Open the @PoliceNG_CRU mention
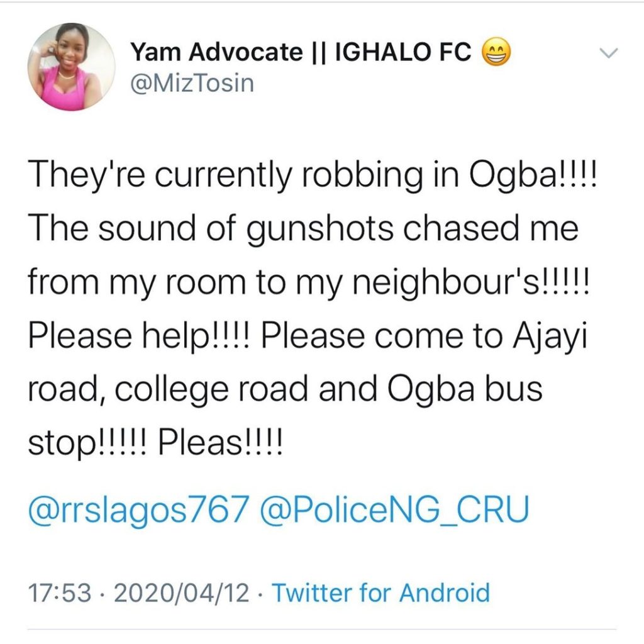This screenshot has height=644, width=644. pos(392,511)
